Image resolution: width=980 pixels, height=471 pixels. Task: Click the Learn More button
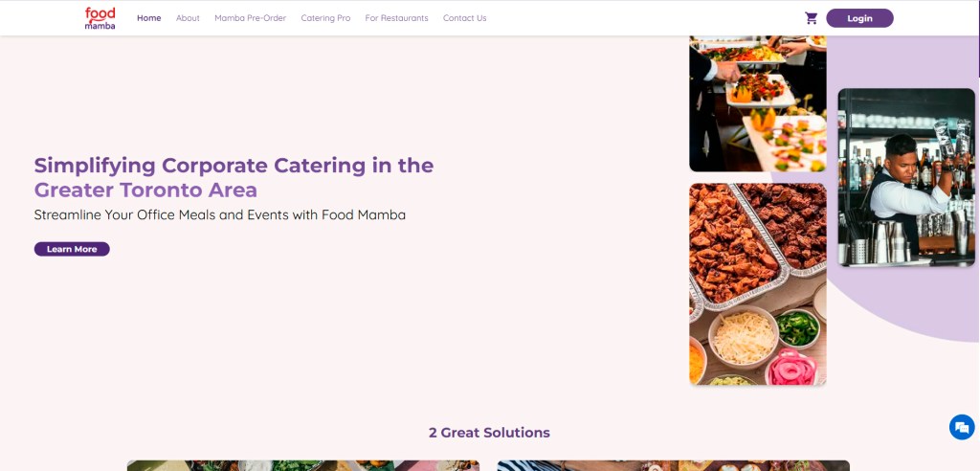pos(72,249)
